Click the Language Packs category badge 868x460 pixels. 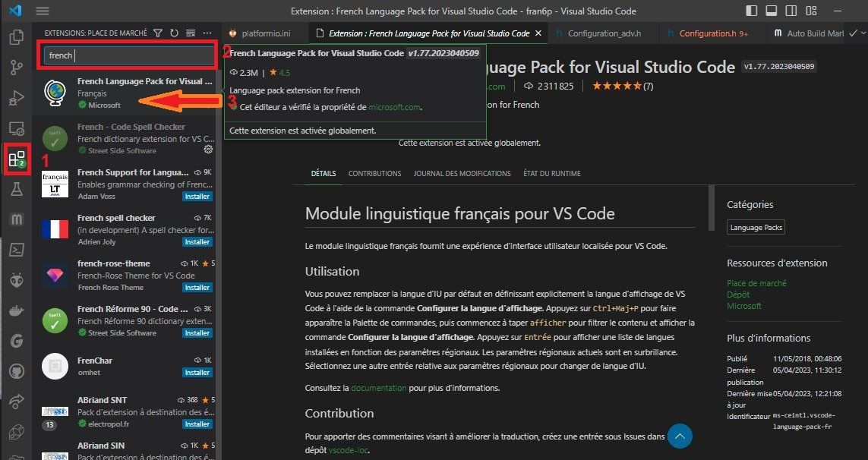point(756,228)
